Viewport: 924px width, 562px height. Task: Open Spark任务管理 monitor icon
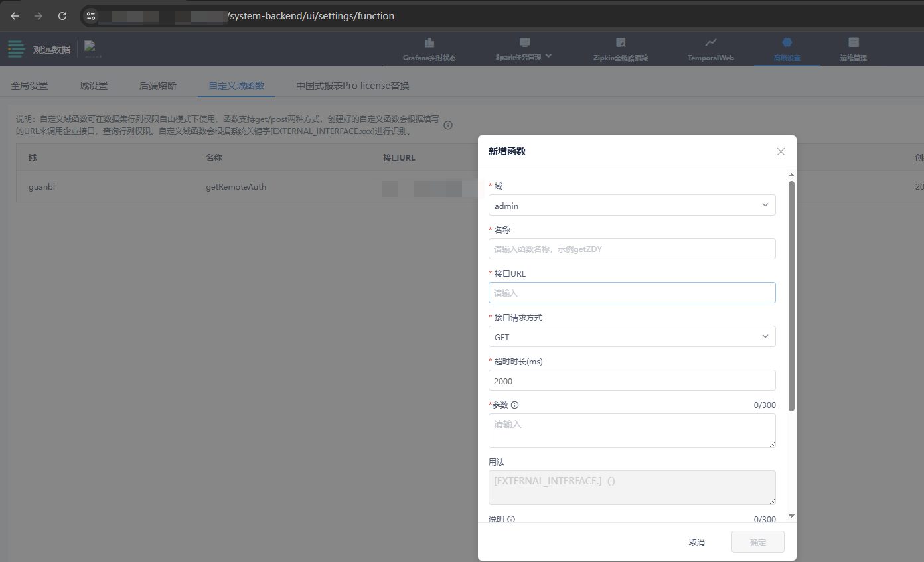[x=525, y=42]
